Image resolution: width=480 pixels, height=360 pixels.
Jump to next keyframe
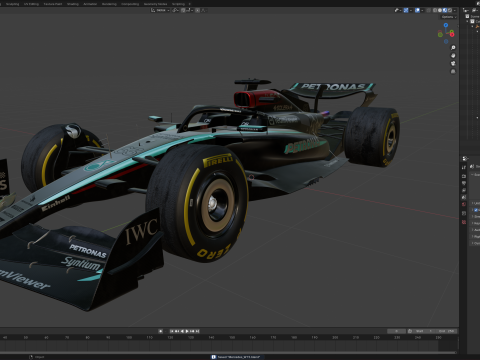(x=192, y=331)
